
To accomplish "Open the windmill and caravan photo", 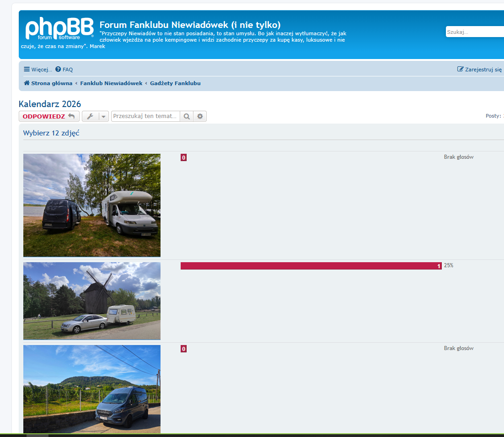I will pos(92,301).
